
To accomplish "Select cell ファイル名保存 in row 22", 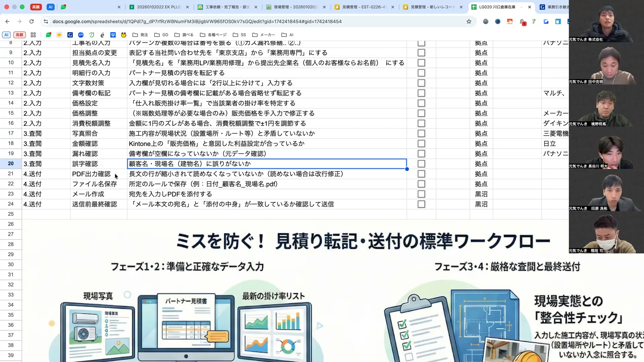I will pos(99,184).
